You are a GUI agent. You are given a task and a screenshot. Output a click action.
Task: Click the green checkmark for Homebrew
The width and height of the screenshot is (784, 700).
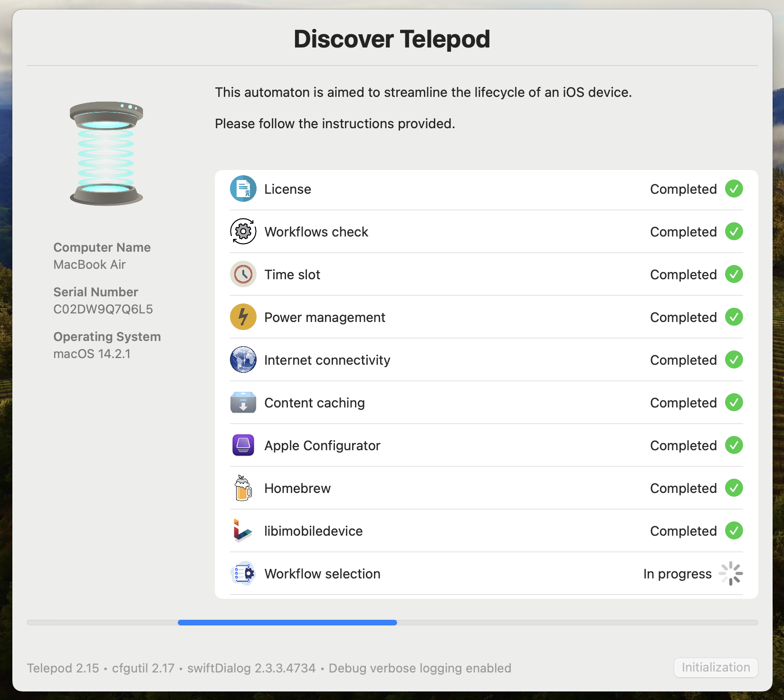734,488
